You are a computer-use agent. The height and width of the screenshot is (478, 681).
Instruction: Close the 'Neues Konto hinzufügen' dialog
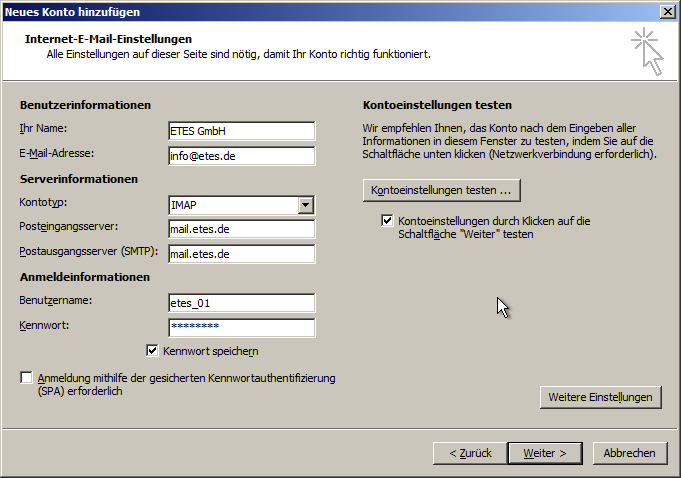pos(668,12)
